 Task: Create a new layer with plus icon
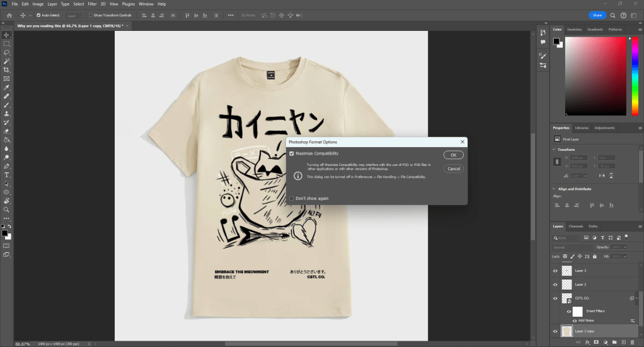click(x=624, y=341)
